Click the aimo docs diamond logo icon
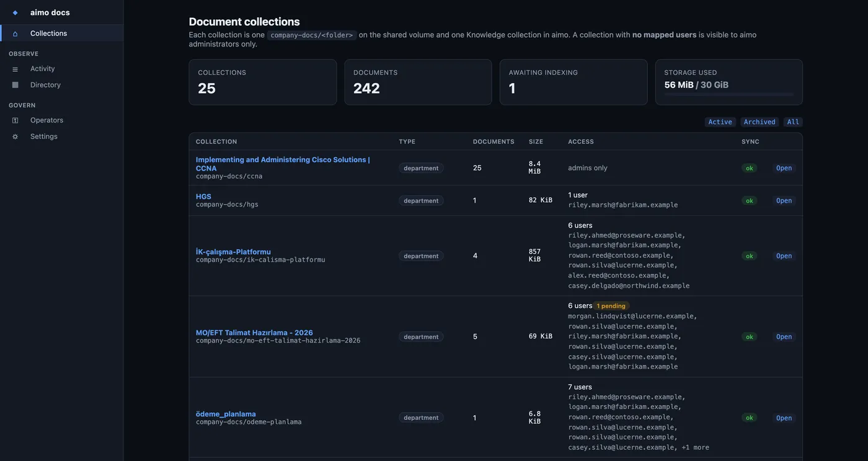This screenshot has width=868, height=461. (x=15, y=12)
